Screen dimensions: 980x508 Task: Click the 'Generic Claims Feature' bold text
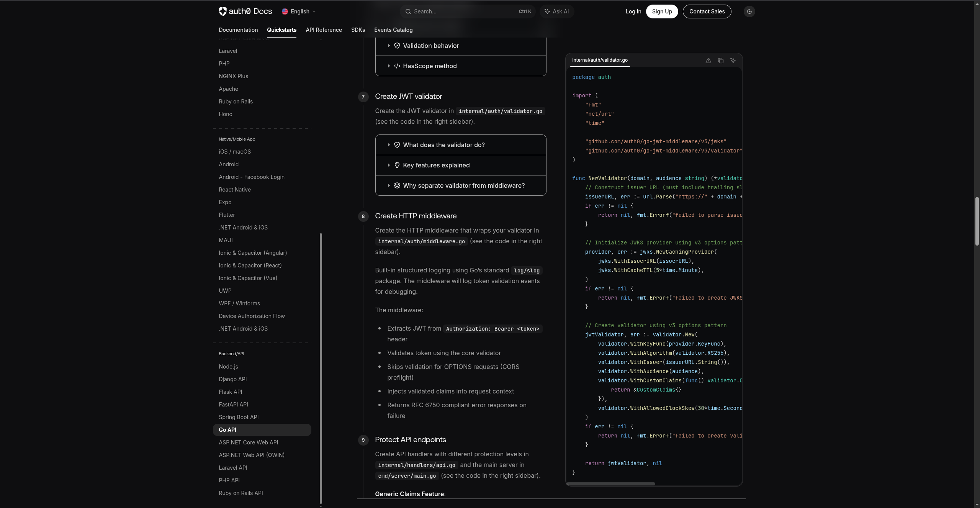click(x=409, y=494)
